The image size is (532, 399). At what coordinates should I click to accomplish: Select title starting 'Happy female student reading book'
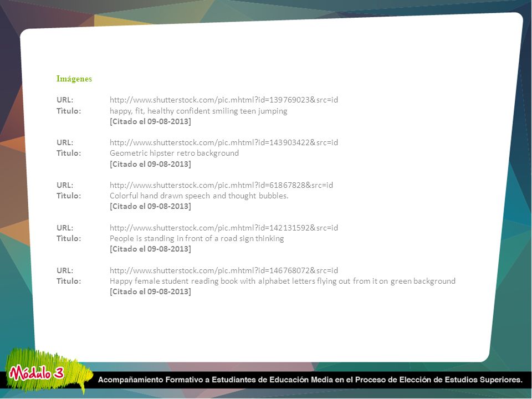click(282, 282)
